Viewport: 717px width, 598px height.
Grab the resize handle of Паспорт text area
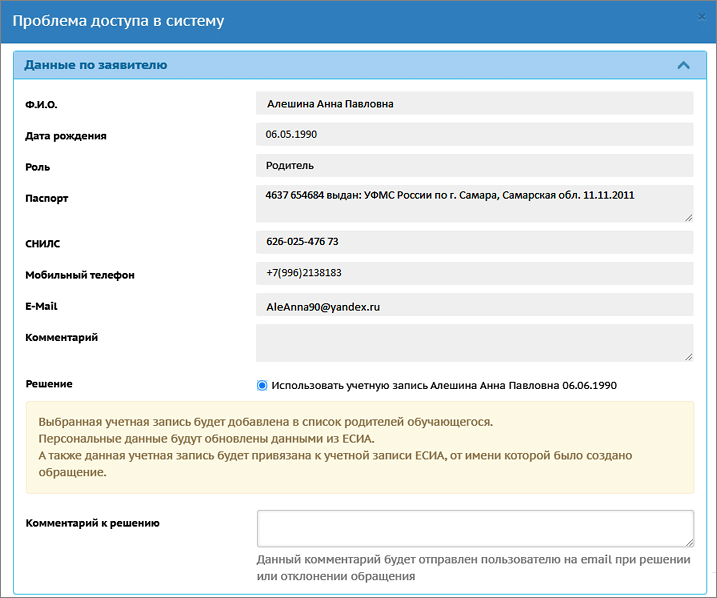tap(688, 216)
